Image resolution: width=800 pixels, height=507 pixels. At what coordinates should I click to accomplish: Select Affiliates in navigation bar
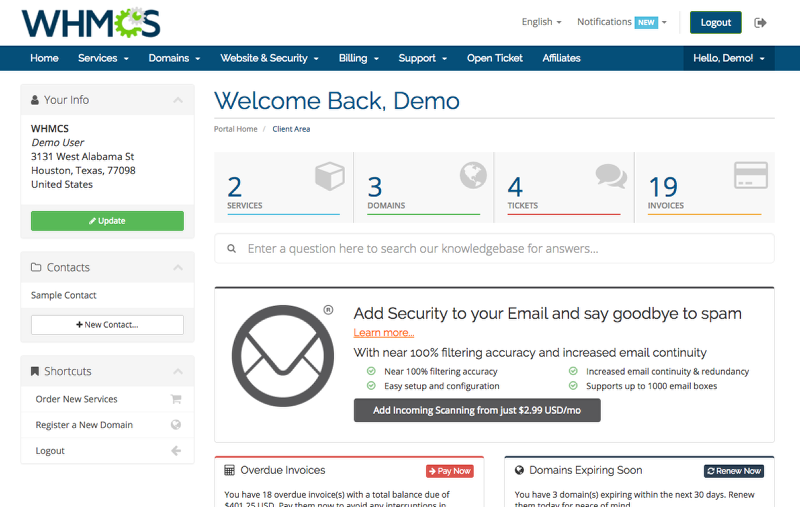coord(561,58)
